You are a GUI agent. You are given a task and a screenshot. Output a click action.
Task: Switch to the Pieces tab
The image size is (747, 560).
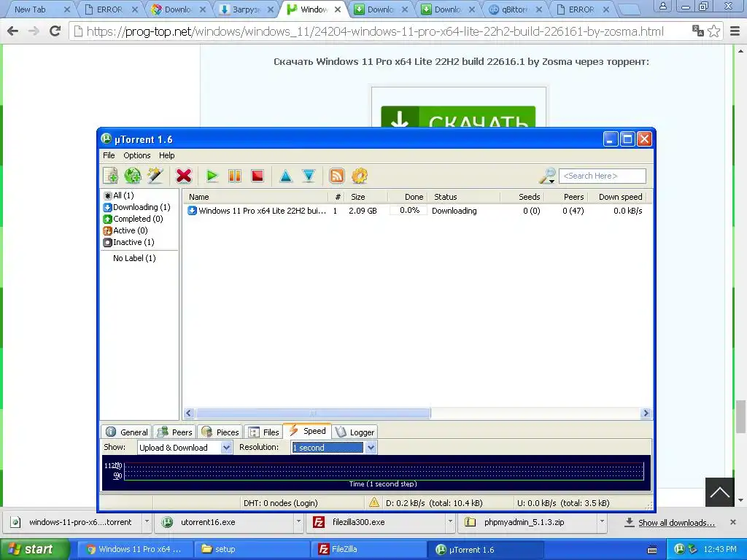point(220,432)
